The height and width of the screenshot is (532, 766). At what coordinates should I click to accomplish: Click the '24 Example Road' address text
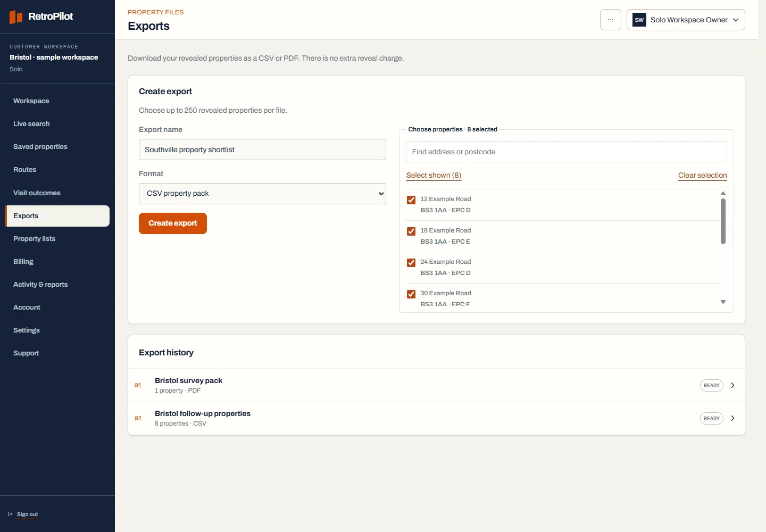(446, 262)
